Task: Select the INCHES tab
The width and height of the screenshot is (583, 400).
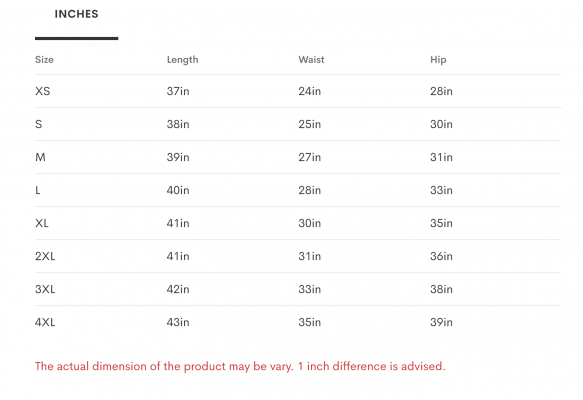Action: click(76, 14)
